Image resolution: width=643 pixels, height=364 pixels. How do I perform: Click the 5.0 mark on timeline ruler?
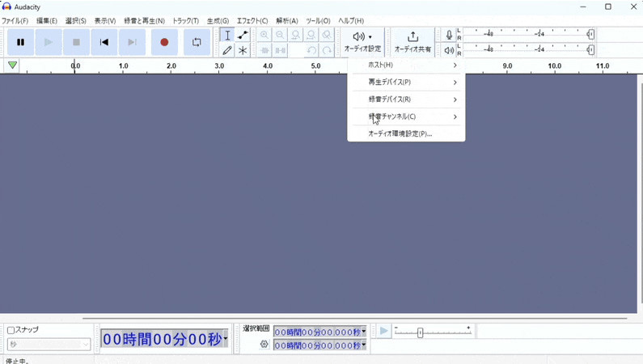pyautogui.click(x=315, y=66)
